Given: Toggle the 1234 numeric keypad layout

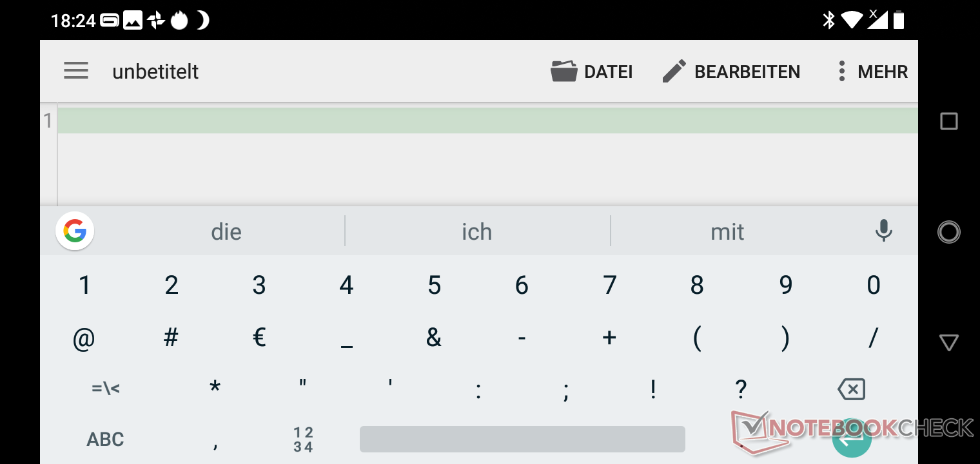Looking at the screenshot, I should 303,440.
